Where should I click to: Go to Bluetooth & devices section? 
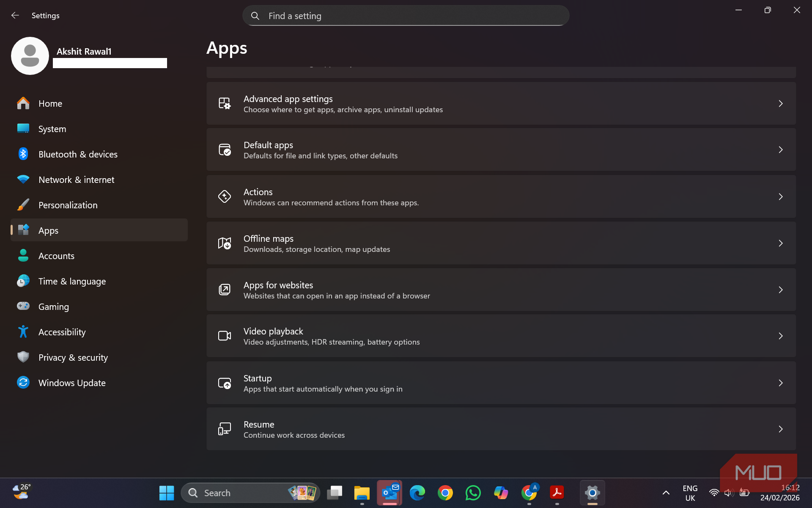tap(78, 155)
